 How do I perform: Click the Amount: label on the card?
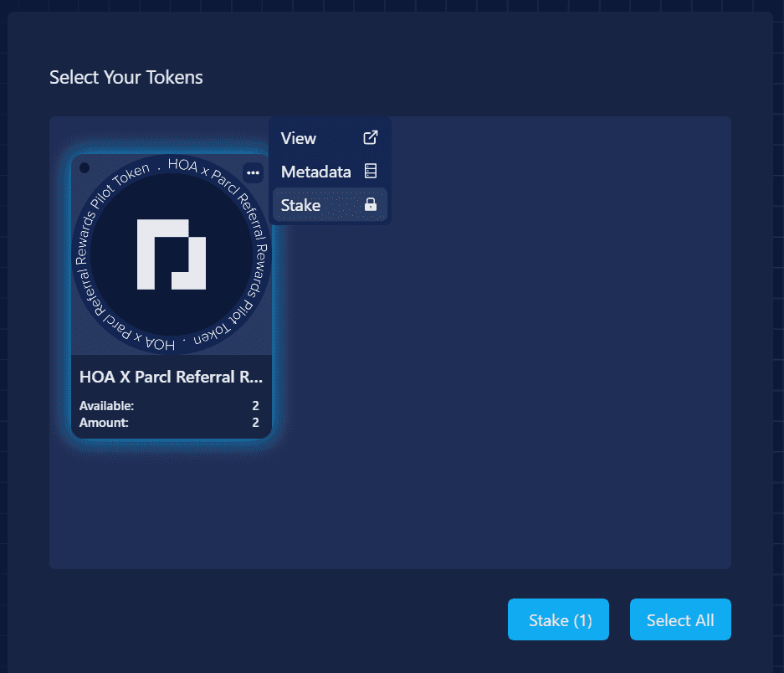104,423
